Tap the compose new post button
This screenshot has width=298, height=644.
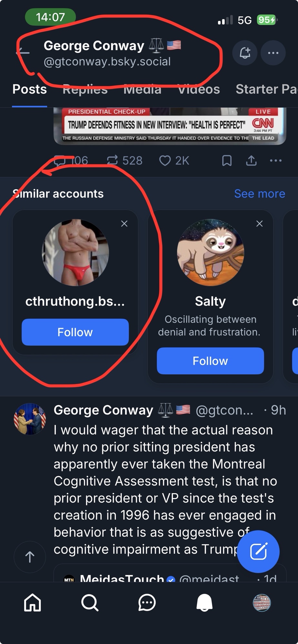pyautogui.click(x=258, y=551)
